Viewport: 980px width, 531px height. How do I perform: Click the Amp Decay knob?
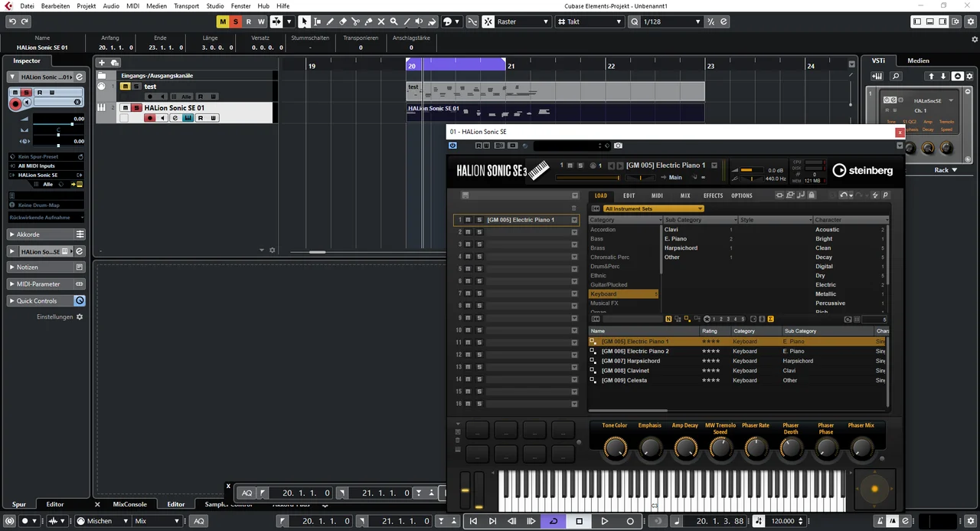(x=685, y=447)
